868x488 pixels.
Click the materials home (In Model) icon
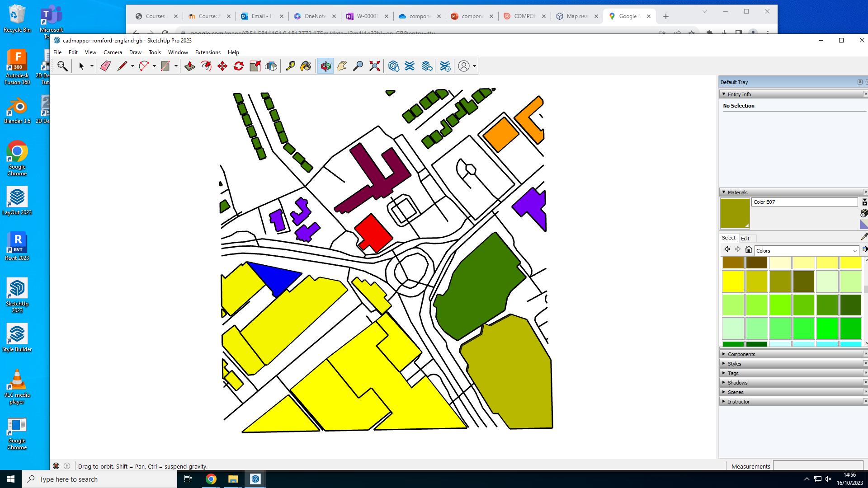click(x=749, y=250)
